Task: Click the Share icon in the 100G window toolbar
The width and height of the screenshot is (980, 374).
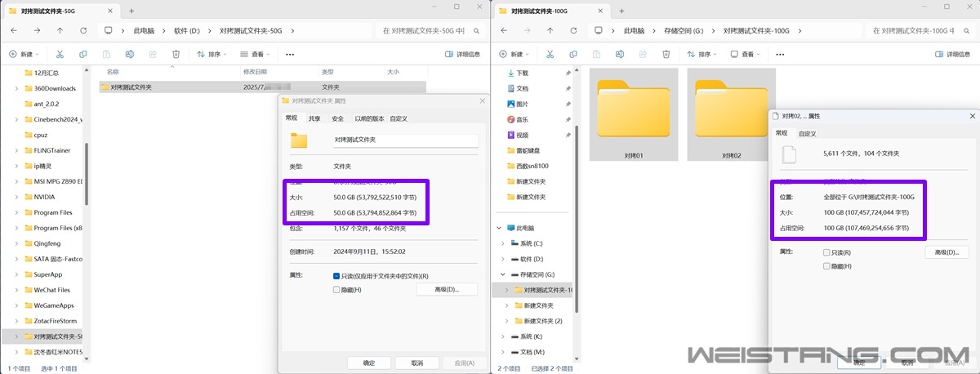Action: click(643, 55)
